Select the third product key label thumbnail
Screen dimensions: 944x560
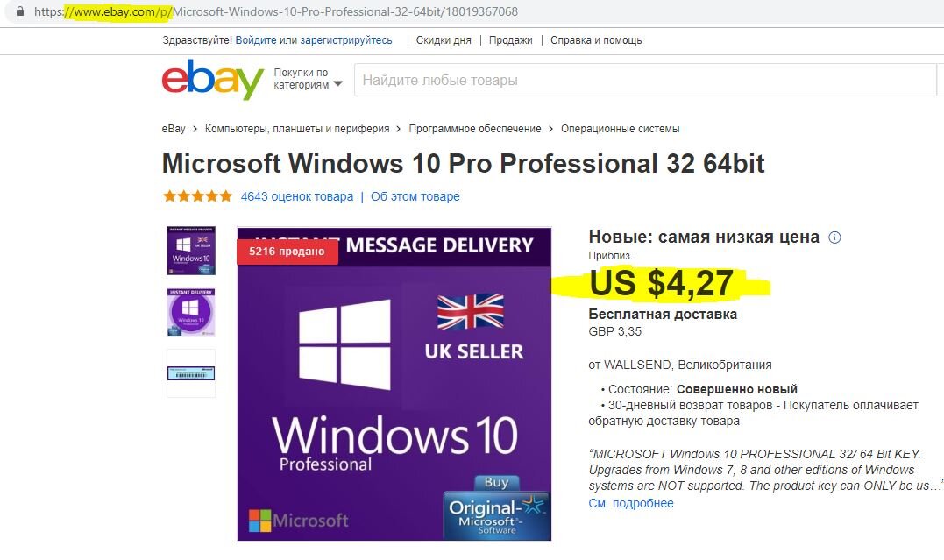(x=191, y=373)
